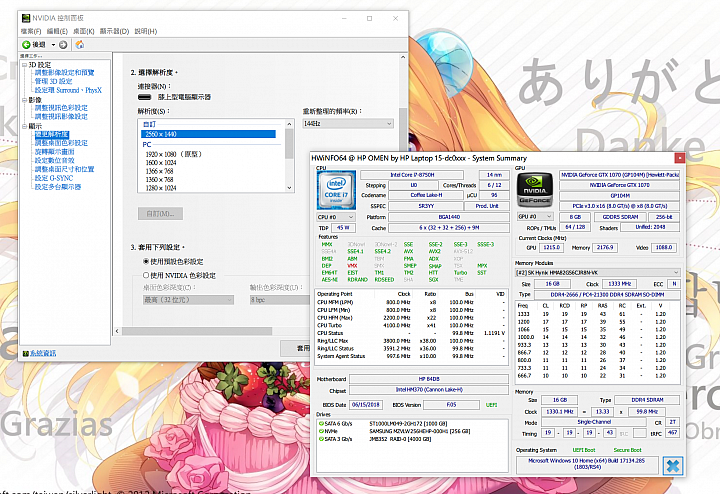Maximize the NVIDIA Control Panel window
Viewport: 720px width, 494px height.
(x=369, y=18)
